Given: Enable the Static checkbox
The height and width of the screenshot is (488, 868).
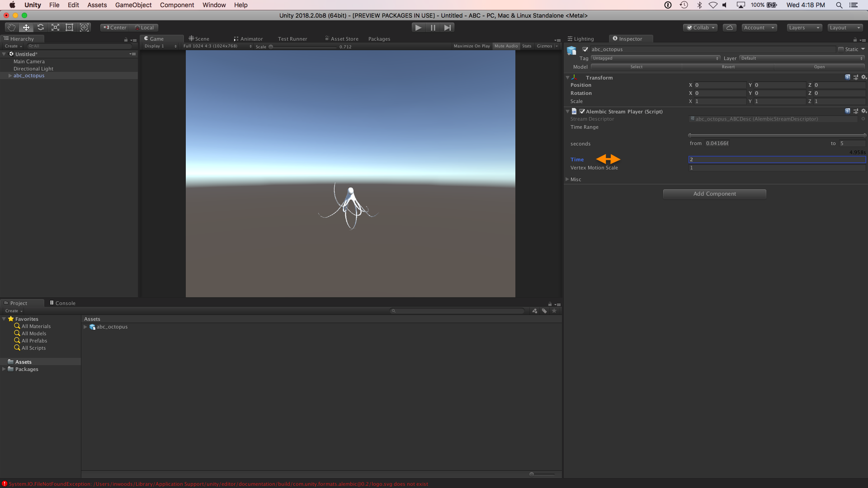Looking at the screenshot, I should [841, 49].
